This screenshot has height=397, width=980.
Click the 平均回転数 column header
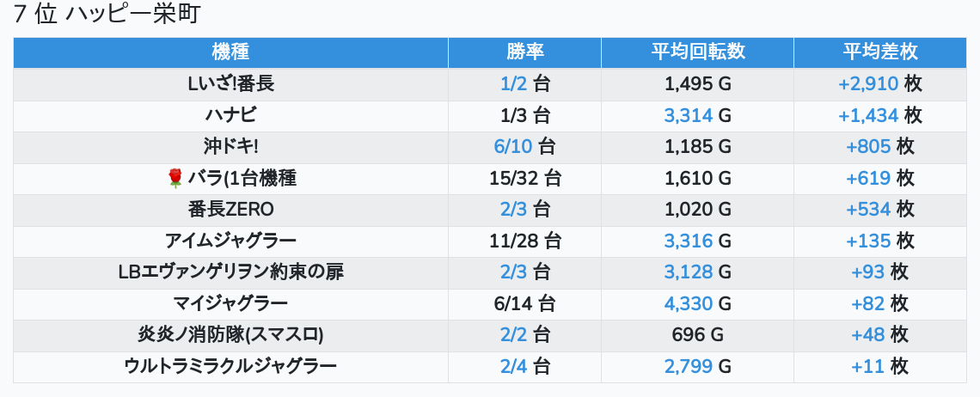tap(697, 52)
